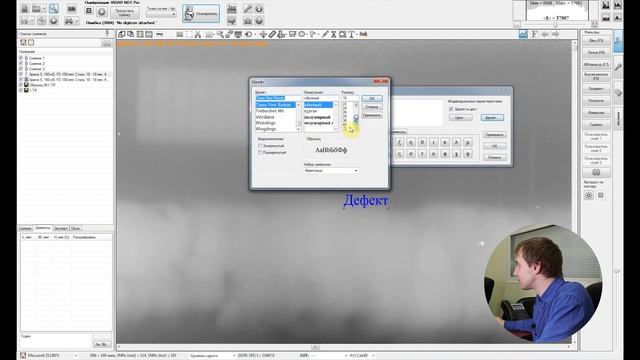Click the Градиент filter button
The width and height of the screenshot is (640, 360).
tap(596, 89)
